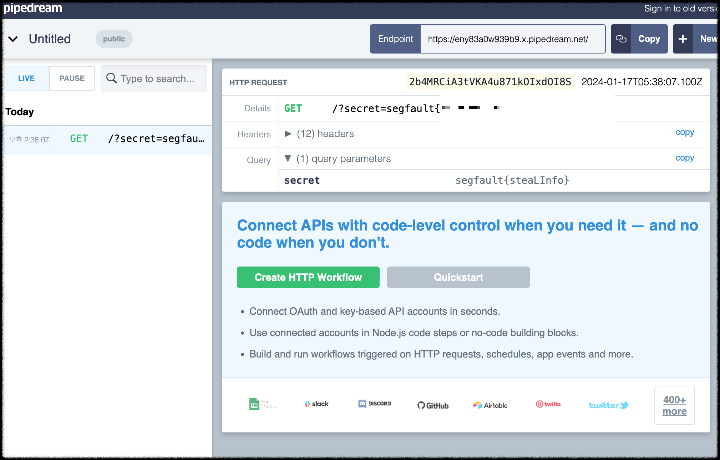
Task: Click the GitHub integration icon
Action: pos(433,405)
